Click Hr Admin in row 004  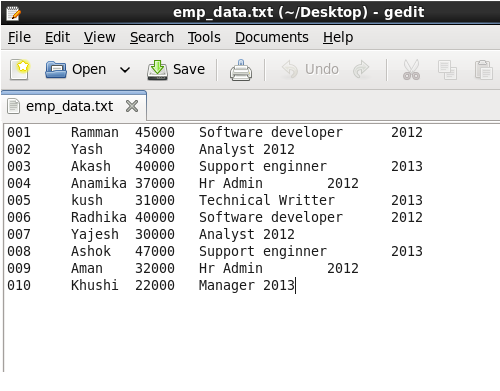click(231, 183)
